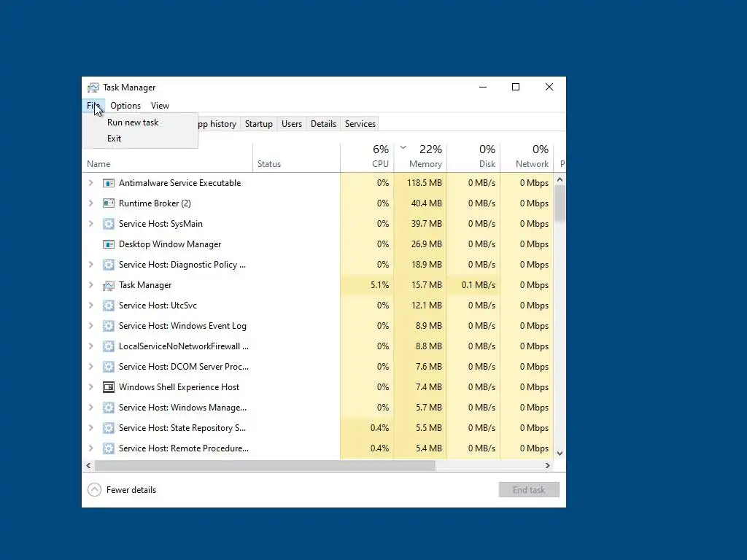The width and height of the screenshot is (747, 560).
Task: Switch to the Users tab
Action: 292,124
